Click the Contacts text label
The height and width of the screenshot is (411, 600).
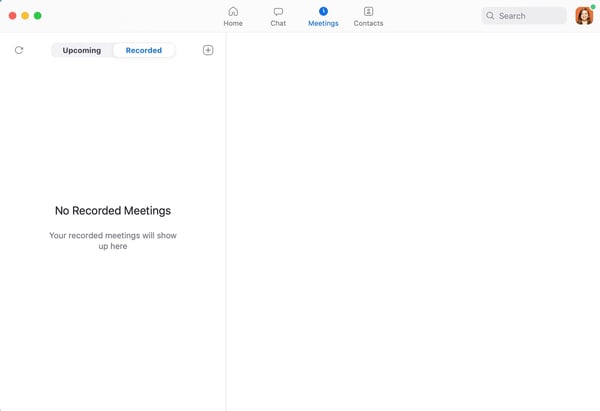coord(368,23)
